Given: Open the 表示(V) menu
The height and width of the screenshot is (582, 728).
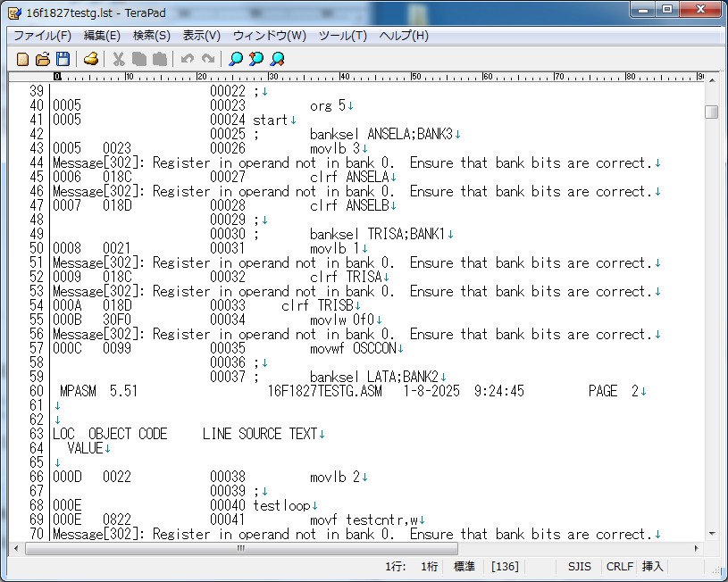Looking at the screenshot, I should 201,36.
